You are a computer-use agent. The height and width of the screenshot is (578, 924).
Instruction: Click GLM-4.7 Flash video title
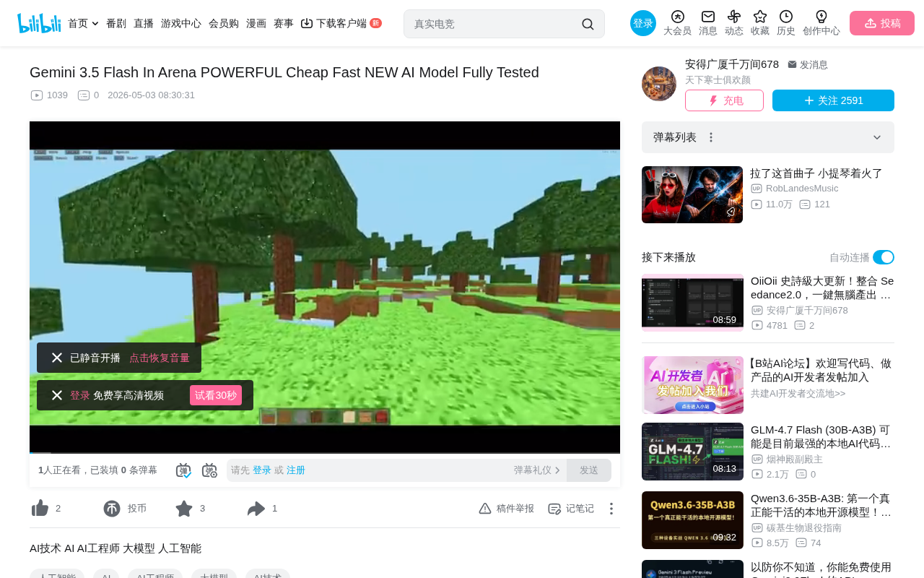822,436
